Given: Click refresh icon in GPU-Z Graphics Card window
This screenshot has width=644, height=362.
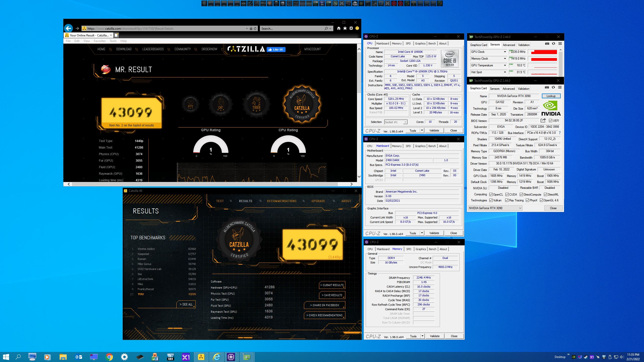Looking at the screenshot, I should (553, 87).
